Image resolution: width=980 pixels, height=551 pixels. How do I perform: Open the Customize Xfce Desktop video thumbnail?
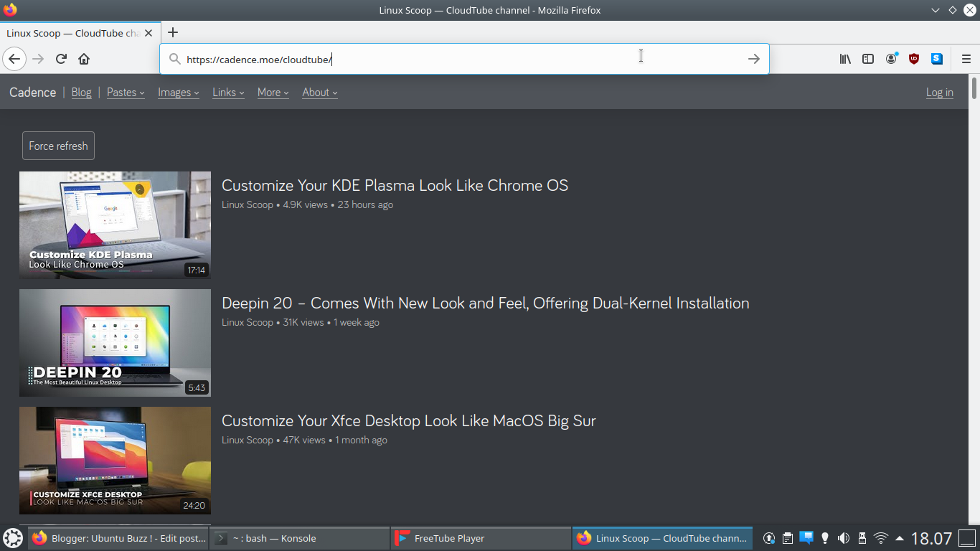(x=115, y=461)
